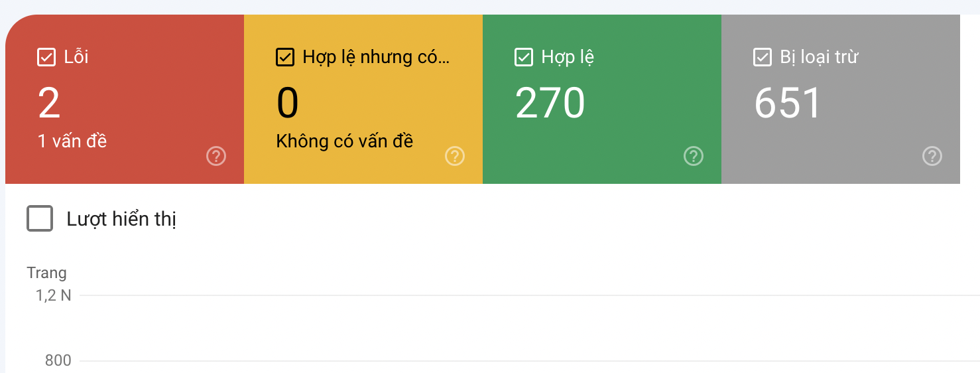The image size is (980, 373).
Task: Open help icon on Bị loại trừ card
Action: point(932,157)
